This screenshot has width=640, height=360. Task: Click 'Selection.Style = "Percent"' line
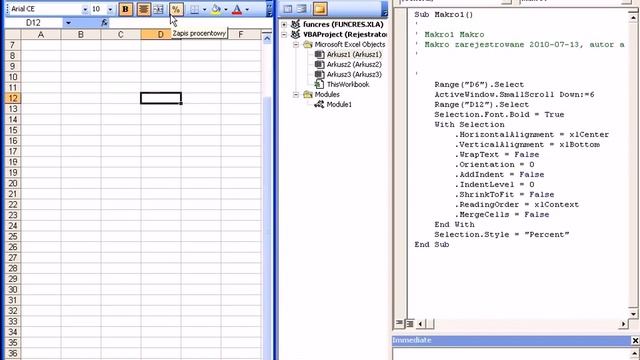pos(502,235)
